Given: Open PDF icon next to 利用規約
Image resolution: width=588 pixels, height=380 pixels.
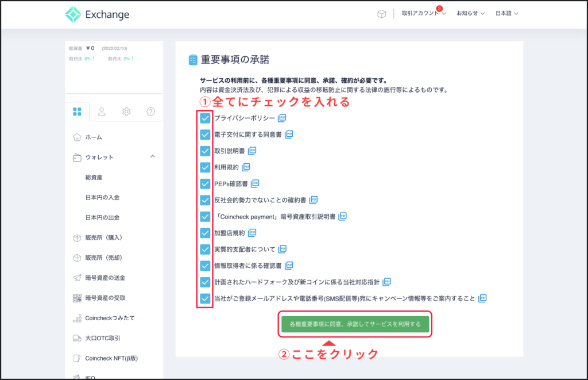Looking at the screenshot, I should click(x=246, y=167).
